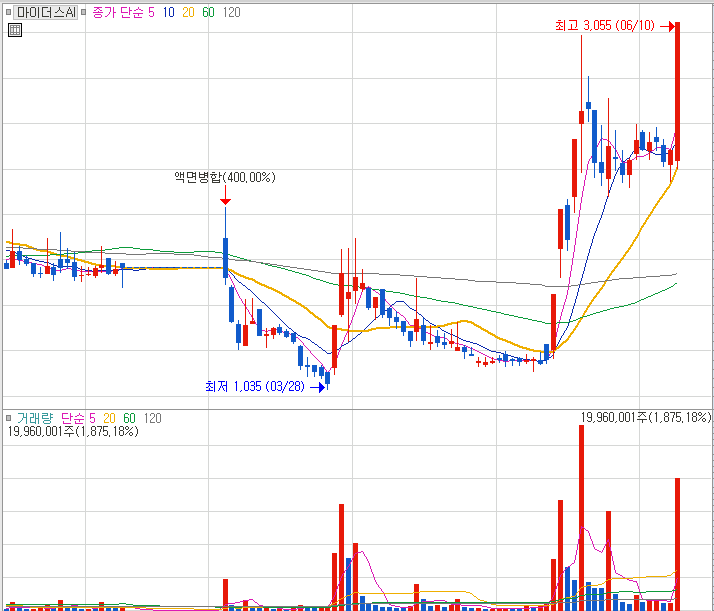Open the grid table icon below stock name
The image size is (714, 611).
(x=15, y=30)
